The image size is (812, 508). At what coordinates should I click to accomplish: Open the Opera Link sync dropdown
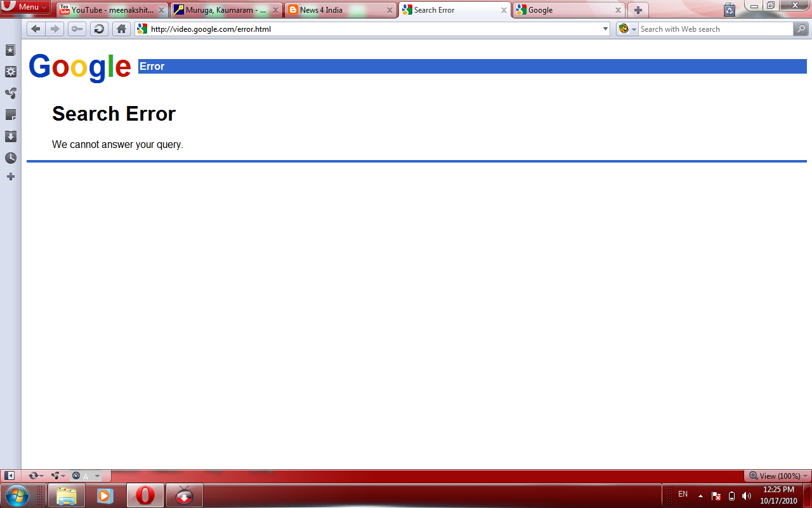pyautogui.click(x=36, y=476)
